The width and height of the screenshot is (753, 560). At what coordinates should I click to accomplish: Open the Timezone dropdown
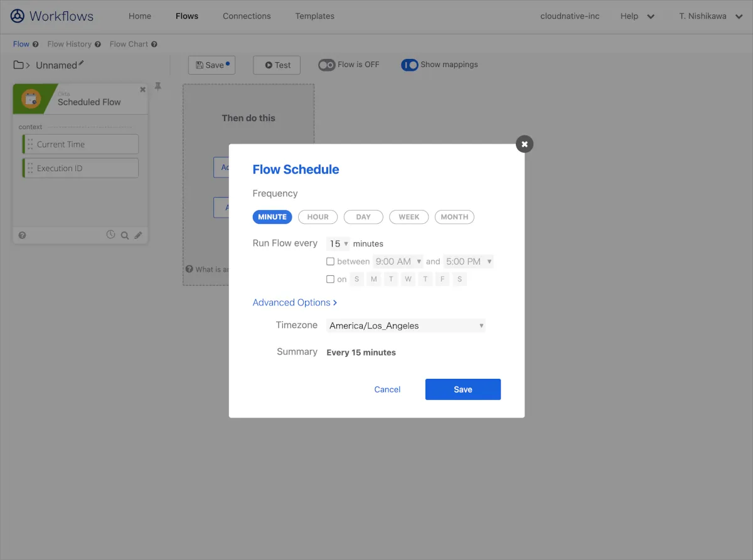click(x=406, y=326)
